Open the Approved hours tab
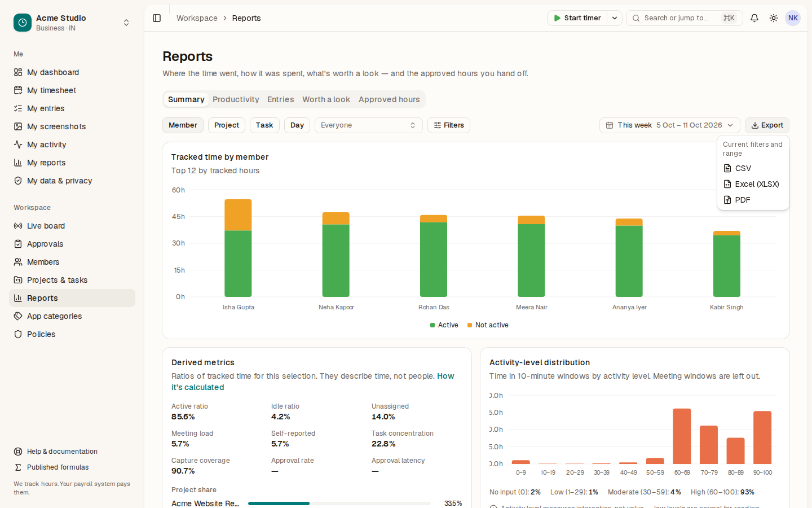This screenshot has width=812, height=508. pos(389,99)
